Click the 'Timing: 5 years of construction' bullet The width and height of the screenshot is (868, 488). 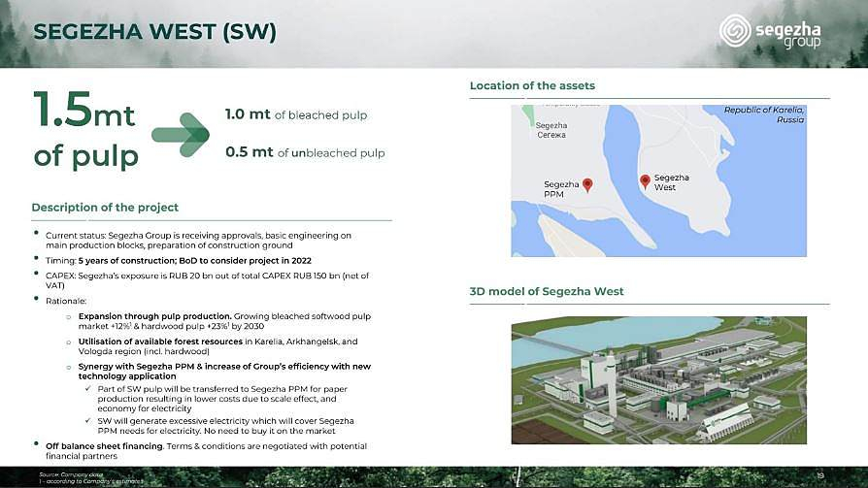[x=179, y=261]
